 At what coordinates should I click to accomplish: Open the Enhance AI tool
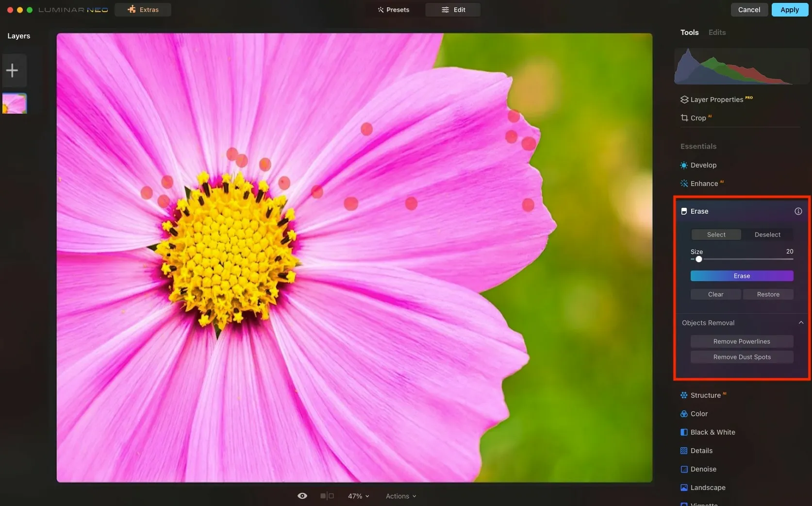pyautogui.click(x=704, y=184)
